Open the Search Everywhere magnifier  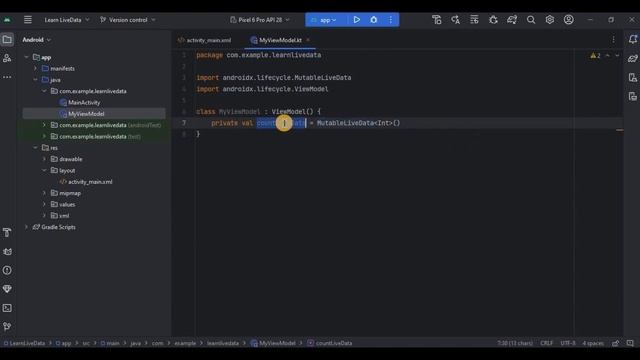tap(531, 20)
